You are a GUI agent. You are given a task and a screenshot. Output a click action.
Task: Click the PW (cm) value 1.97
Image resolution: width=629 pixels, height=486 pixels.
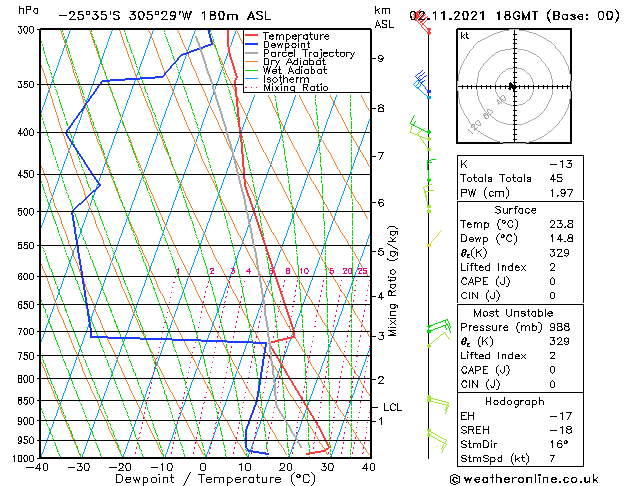pos(561,193)
